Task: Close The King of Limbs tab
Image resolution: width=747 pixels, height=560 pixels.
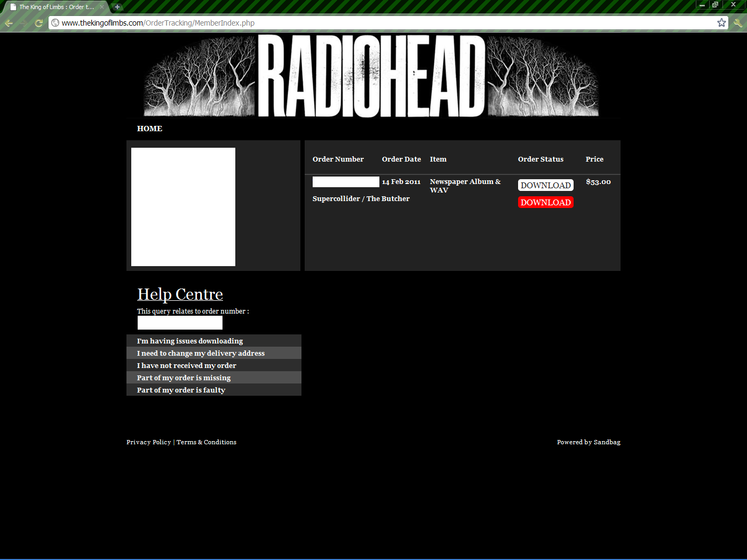Action: pos(102,7)
